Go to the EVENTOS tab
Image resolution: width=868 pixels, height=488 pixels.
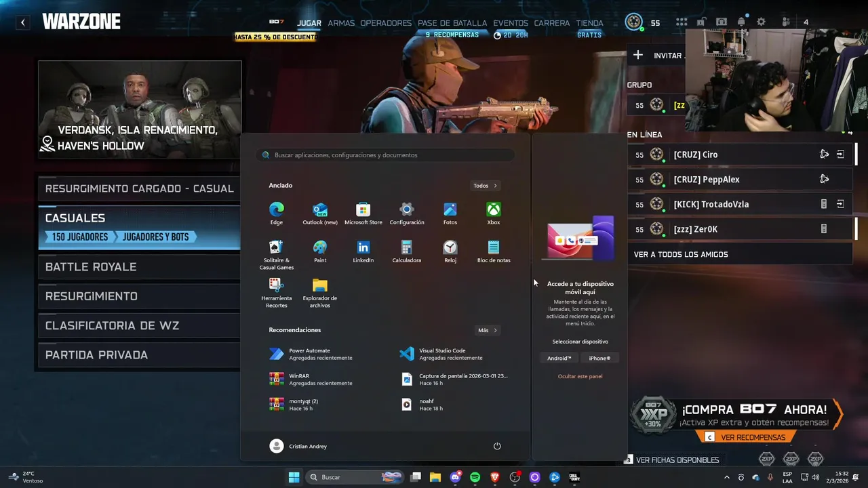[511, 23]
